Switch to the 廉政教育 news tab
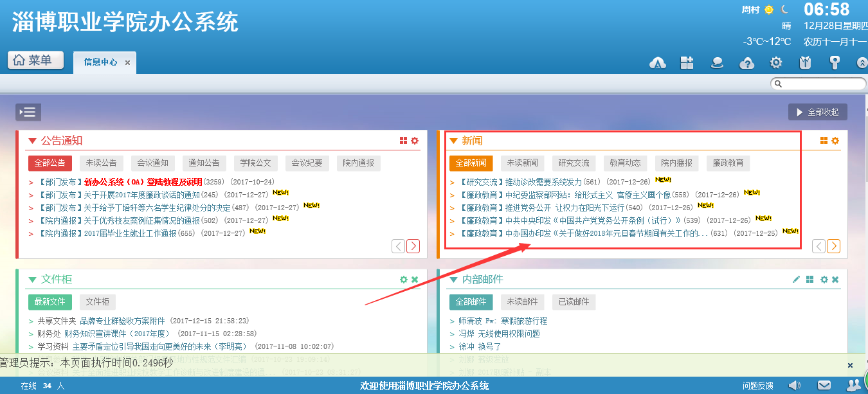The image size is (868, 394). click(x=728, y=163)
